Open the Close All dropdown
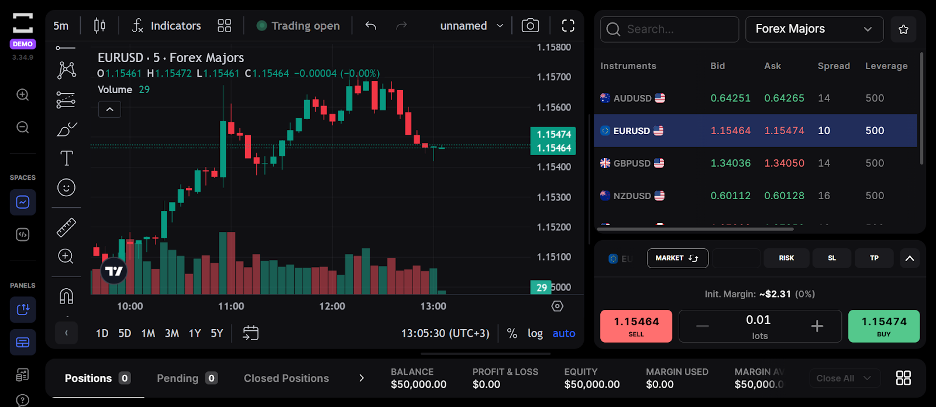The image size is (936, 408). tap(845, 378)
